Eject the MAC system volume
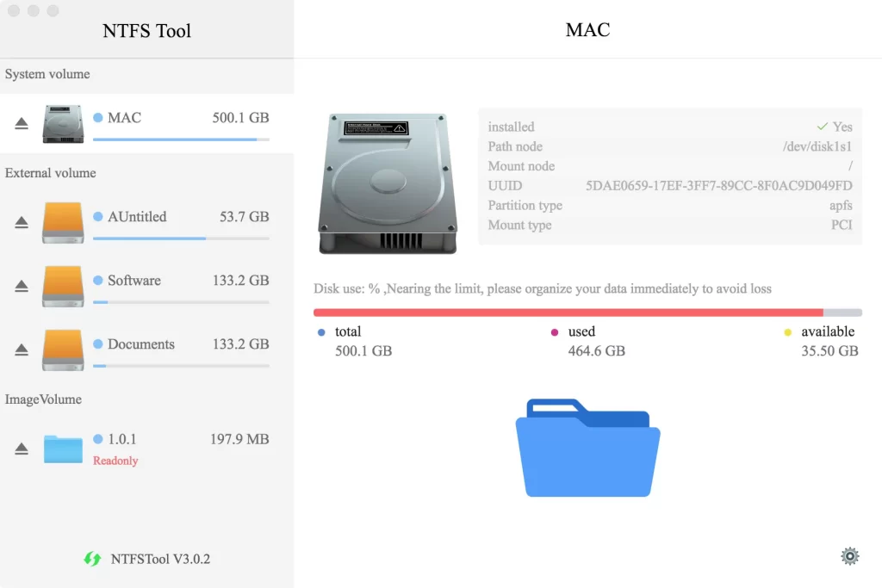Screen dimensions: 882x588 click(22, 123)
